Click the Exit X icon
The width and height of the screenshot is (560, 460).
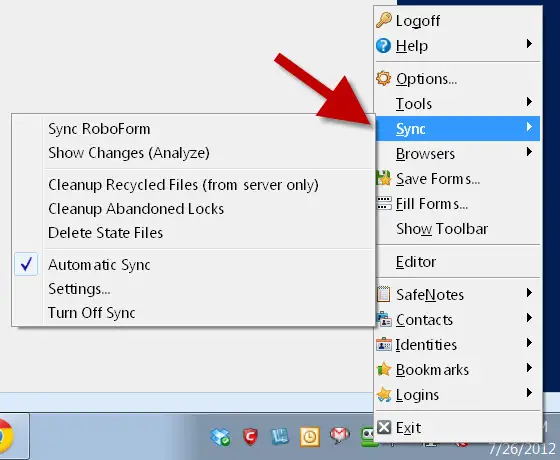pos(384,427)
